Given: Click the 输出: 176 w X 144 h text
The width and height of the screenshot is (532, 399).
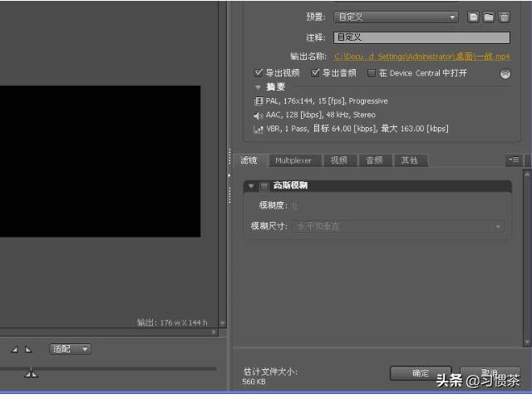Looking at the screenshot, I should (172, 323).
